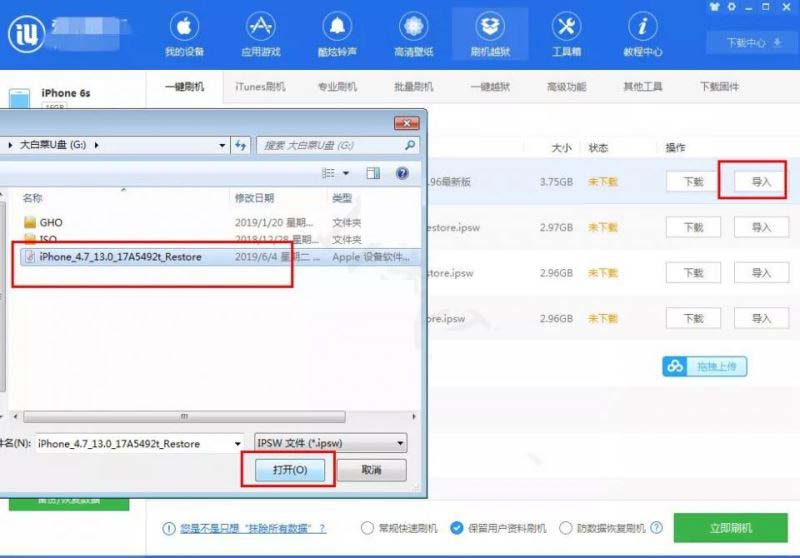The height and width of the screenshot is (558, 800).
Task: Click 下载 for the 2.97GB firmware
Action: coord(693,227)
